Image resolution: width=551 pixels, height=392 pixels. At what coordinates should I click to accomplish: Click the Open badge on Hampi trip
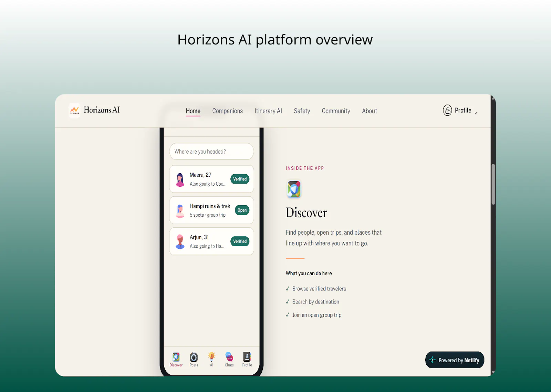pos(242,210)
